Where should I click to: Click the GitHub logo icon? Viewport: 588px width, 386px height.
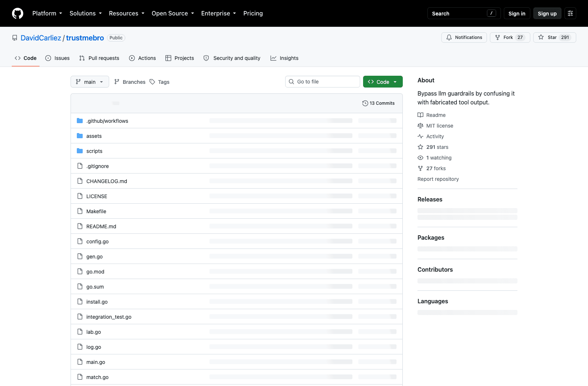(18, 13)
